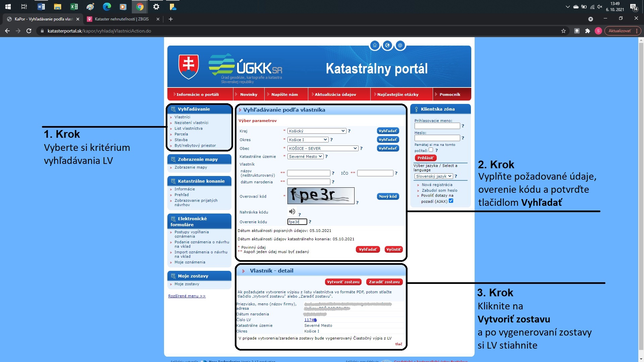644x362 pixels.
Task: Click Vytvoriť zostavu button
Action: 343,282
